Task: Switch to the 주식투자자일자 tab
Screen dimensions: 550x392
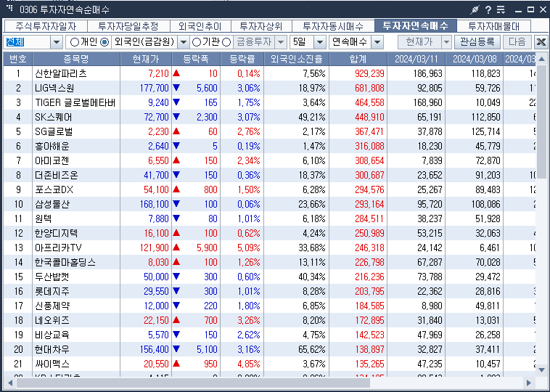Action: pyautogui.click(x=45, y=26)
